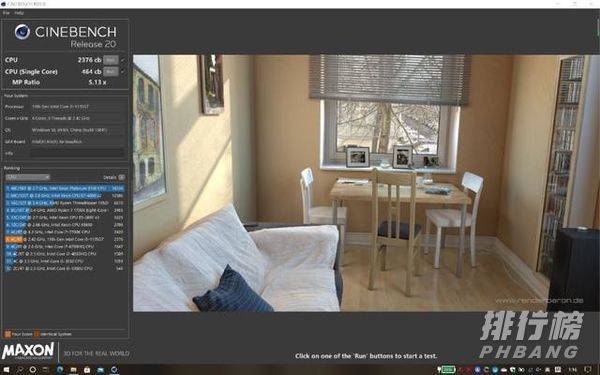
Task: Open the File menu
Action: [6, 13]
